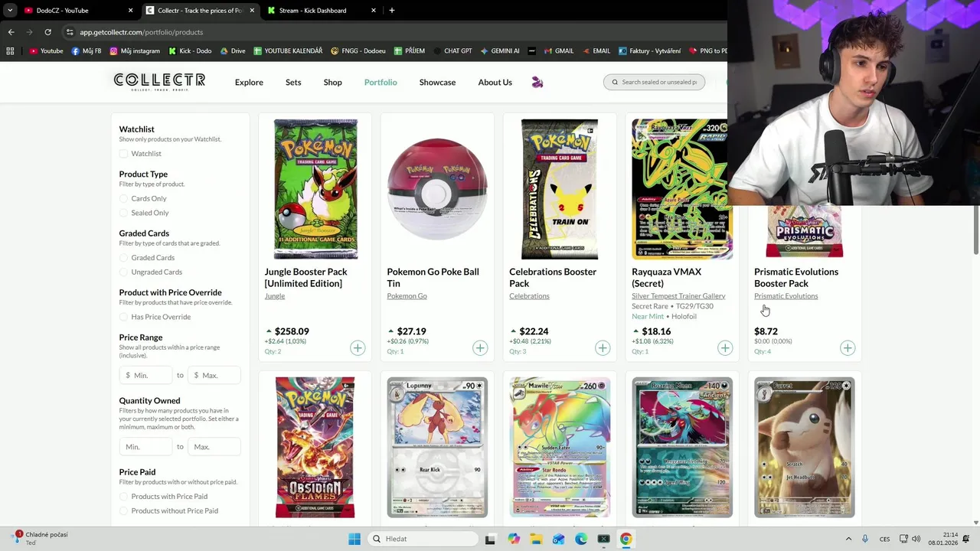Go to the Portfolio nav item
The image size is (980, 551).
pos(381,83)
